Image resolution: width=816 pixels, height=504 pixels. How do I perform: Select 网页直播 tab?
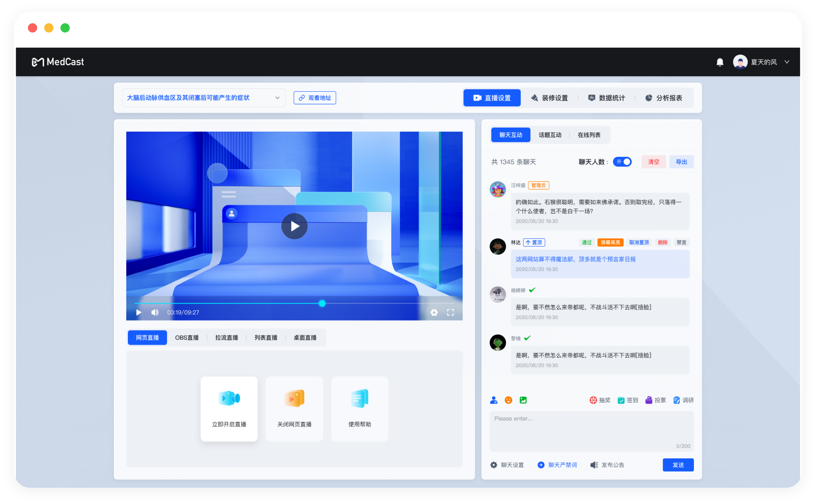pos(147,338)
